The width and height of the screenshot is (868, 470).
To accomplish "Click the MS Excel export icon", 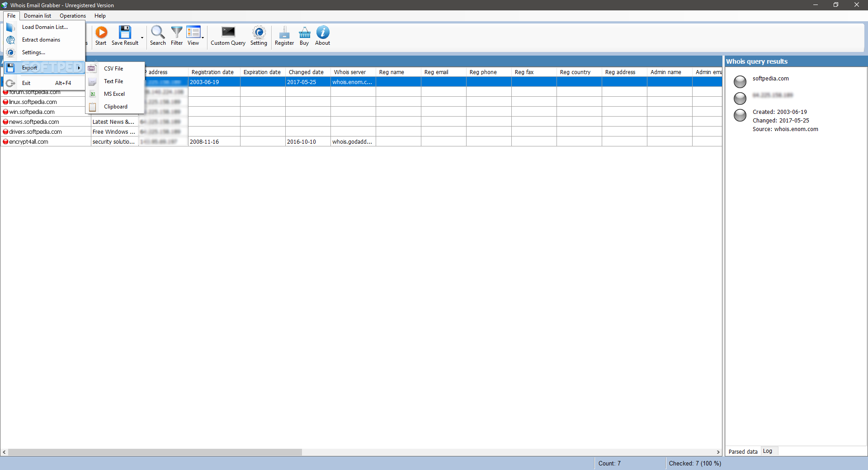I will coord(92,94).
